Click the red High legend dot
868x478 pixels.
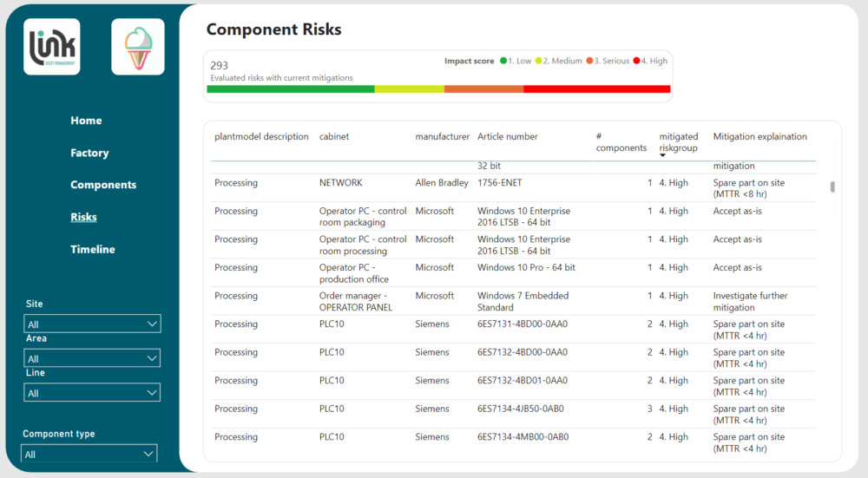[x=636, y=61]
